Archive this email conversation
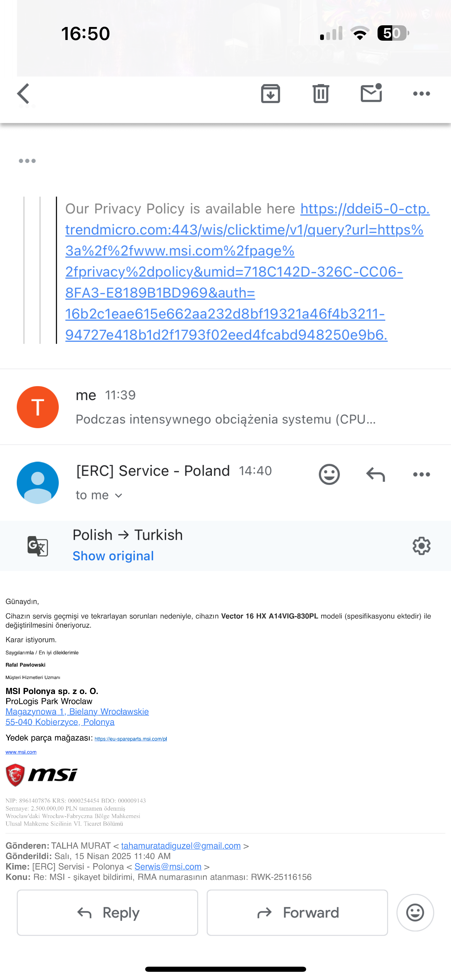The image size is (451, 980). [x=270, y=94]
